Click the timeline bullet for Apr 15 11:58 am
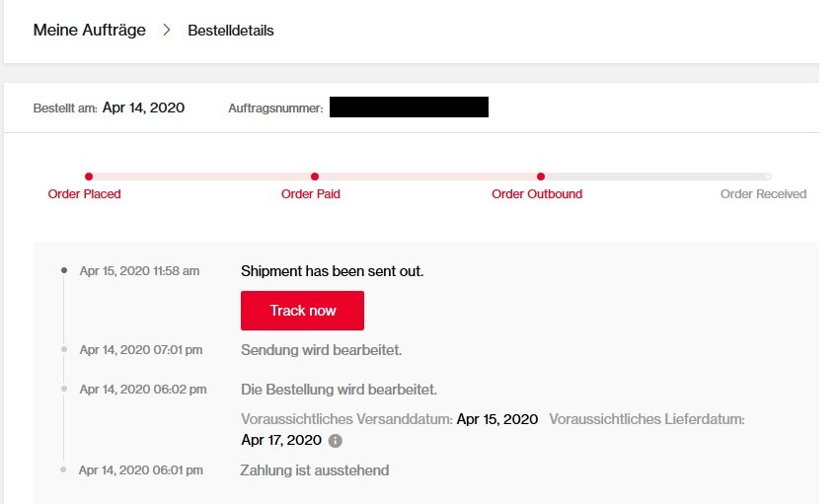 click(x=64, y=270)
